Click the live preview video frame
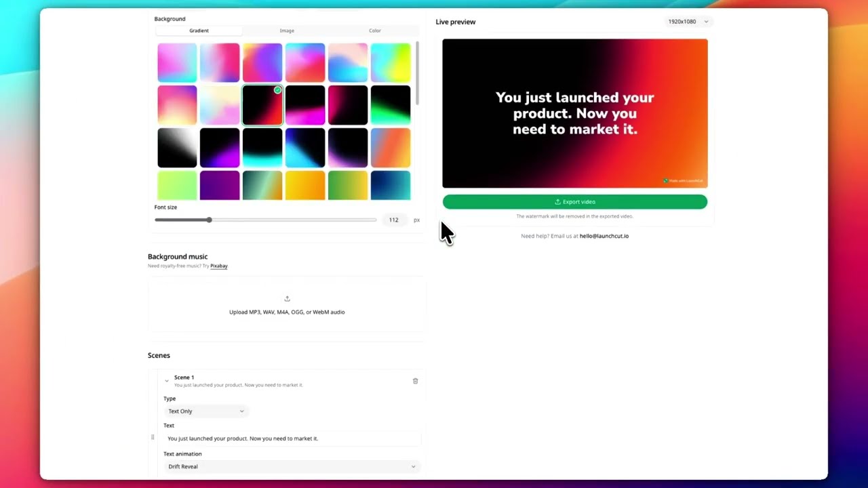The image size is (868, 488). pos(575,113)
